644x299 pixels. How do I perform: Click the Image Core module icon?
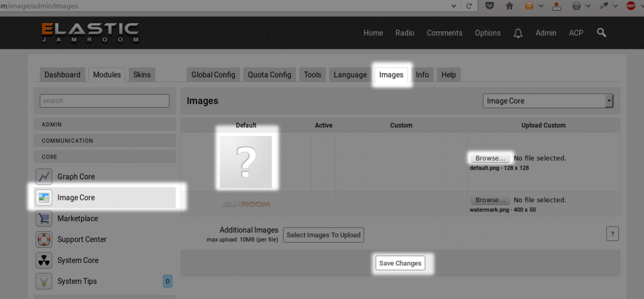point(44,197)
